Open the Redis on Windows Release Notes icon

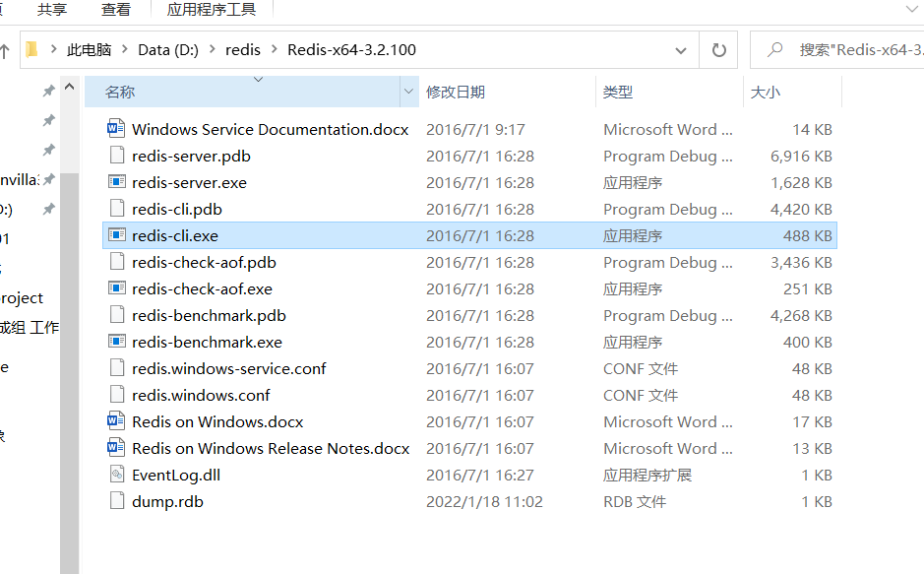(117, 448)
